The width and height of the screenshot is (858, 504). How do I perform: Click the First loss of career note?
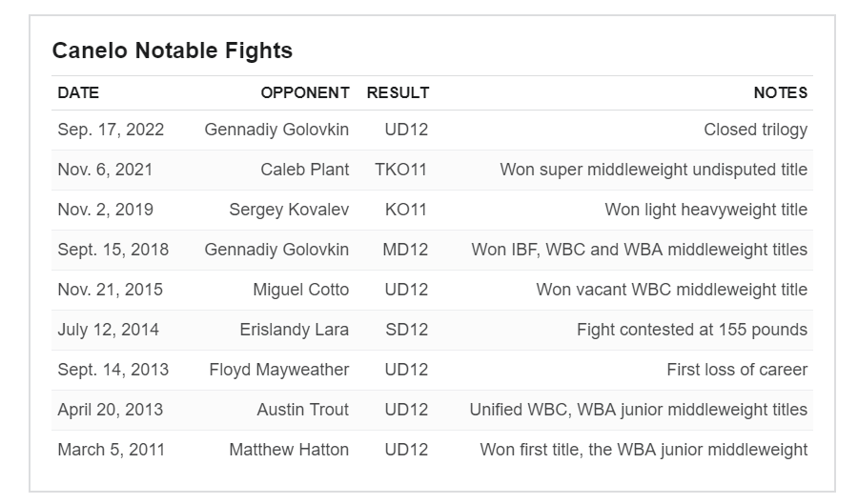coord(737,370)
